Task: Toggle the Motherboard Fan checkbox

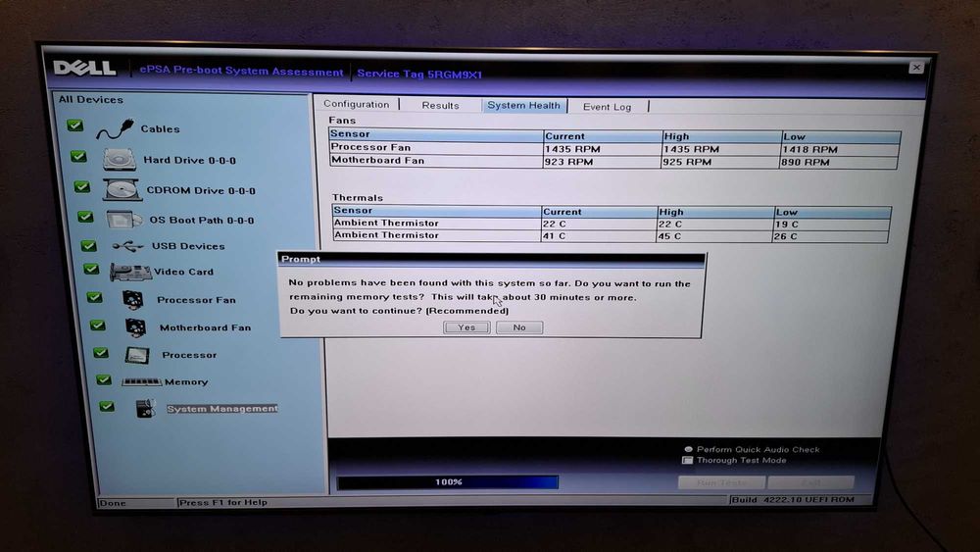Action: pos(97,326)
